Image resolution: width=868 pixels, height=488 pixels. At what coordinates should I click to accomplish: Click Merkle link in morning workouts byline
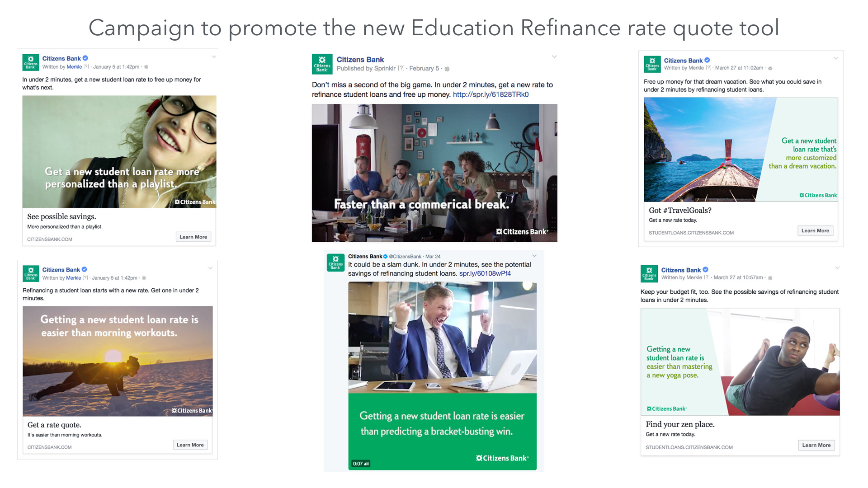click(x=74, y=278)
